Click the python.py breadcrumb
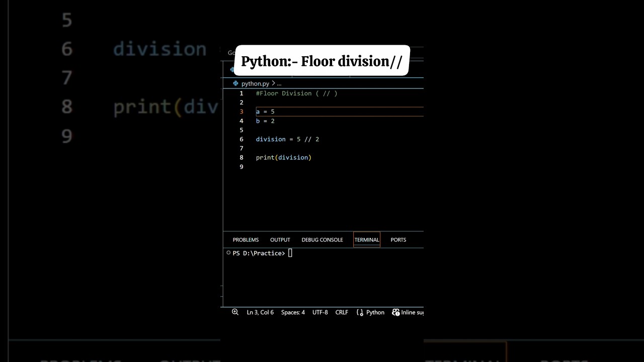 point(255,83)
